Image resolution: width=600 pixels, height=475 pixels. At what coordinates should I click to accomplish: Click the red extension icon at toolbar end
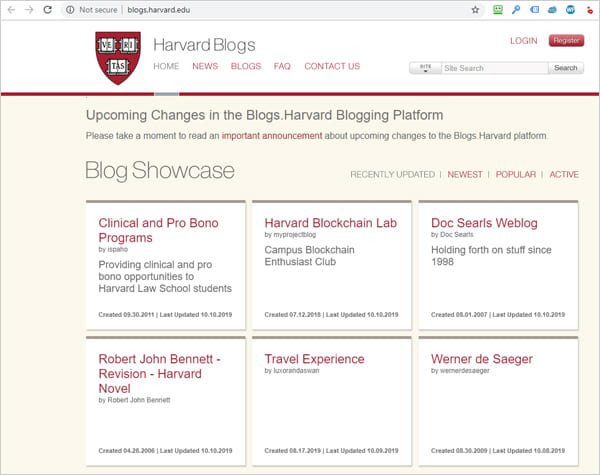pos(590,10)
